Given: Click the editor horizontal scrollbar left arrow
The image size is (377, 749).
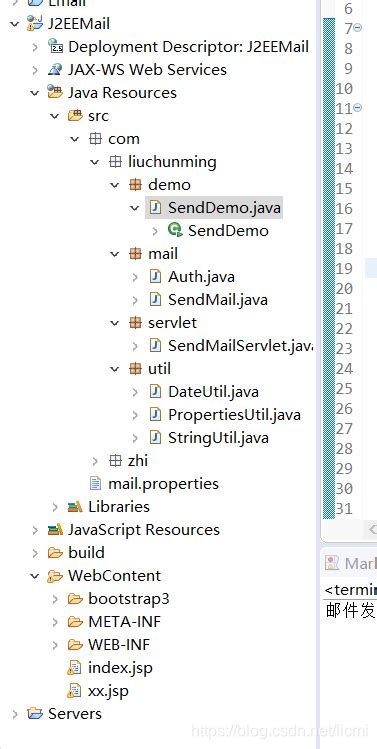Looking at the screenshot, I should [x=372, y=529].
